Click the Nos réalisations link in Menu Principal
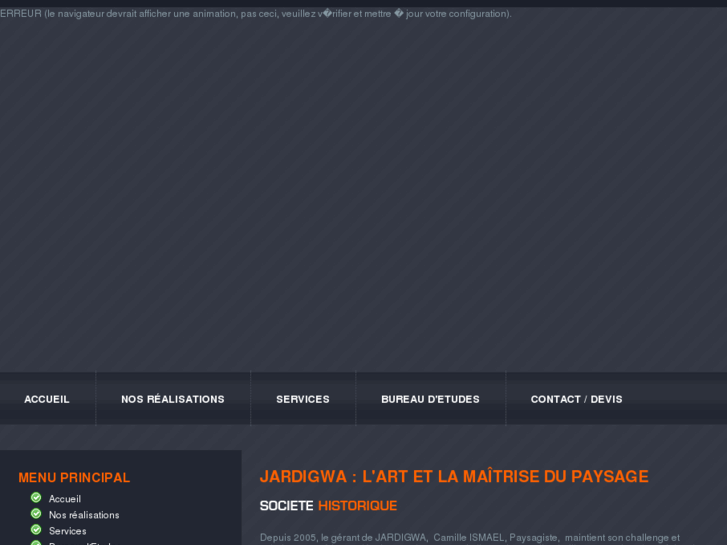The height and width of the screenshot is (545, 727). [84, 515]
